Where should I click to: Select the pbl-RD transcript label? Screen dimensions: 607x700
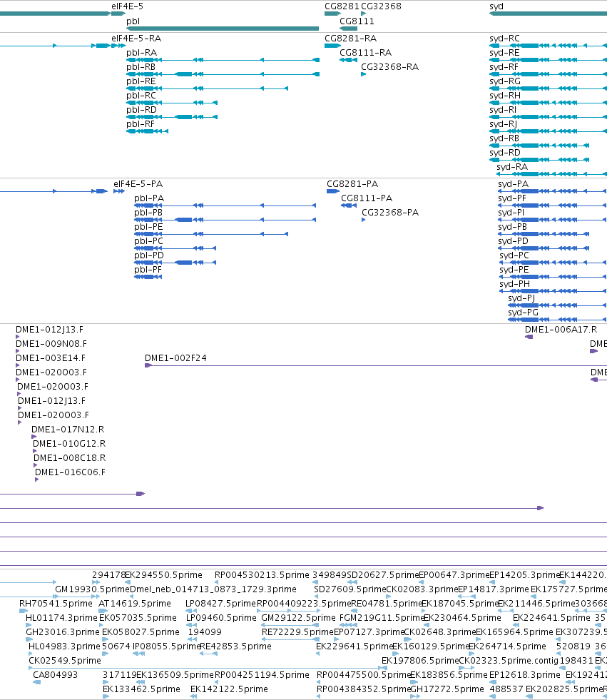coord(141,110)
